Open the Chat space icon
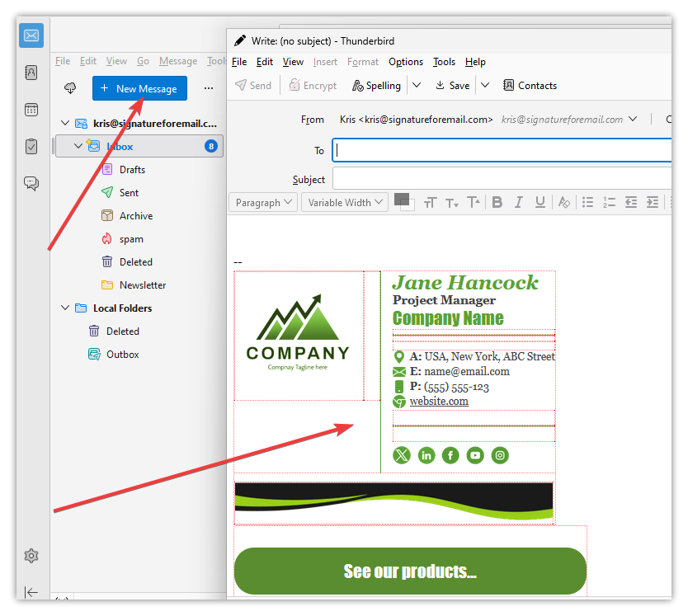 [31, 183]
